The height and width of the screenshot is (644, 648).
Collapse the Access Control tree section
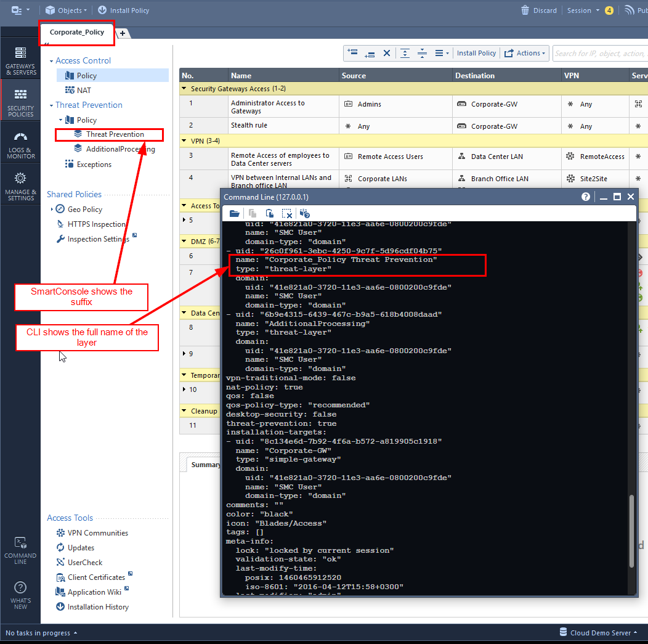click(x=51, y=61)
